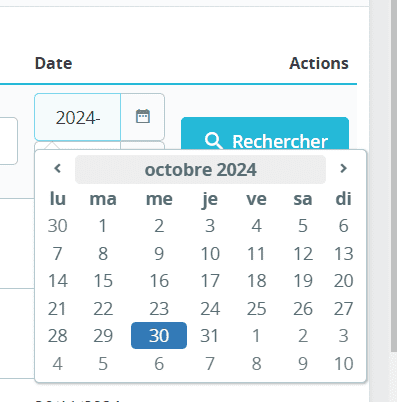
Task: Select highlighted day 30 in October
Action: [x=159, y=336]
